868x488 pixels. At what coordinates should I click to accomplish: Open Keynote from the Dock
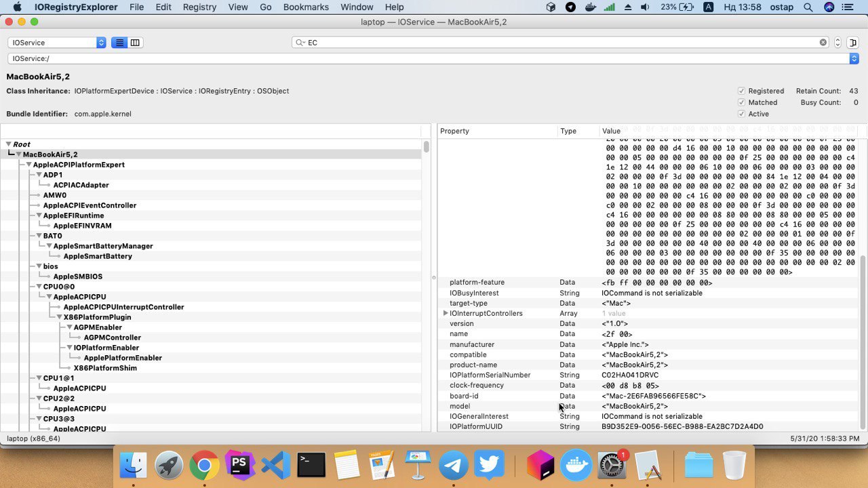pyautogui.click(x=418, y=465)
